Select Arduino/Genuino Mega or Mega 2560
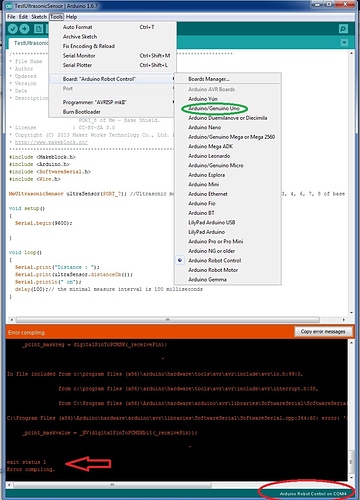 click(228, 137)
